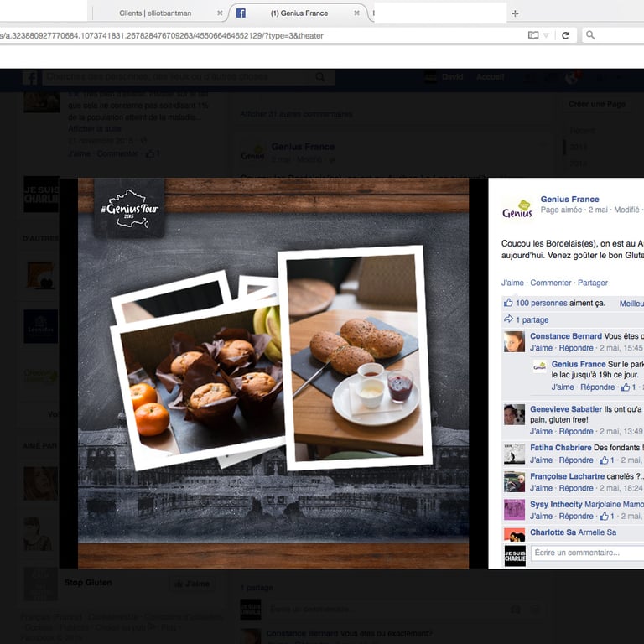Like Fatiha Chabriere's comment
The width and height of the screenshot is (644, 644).
coord(542,460)
